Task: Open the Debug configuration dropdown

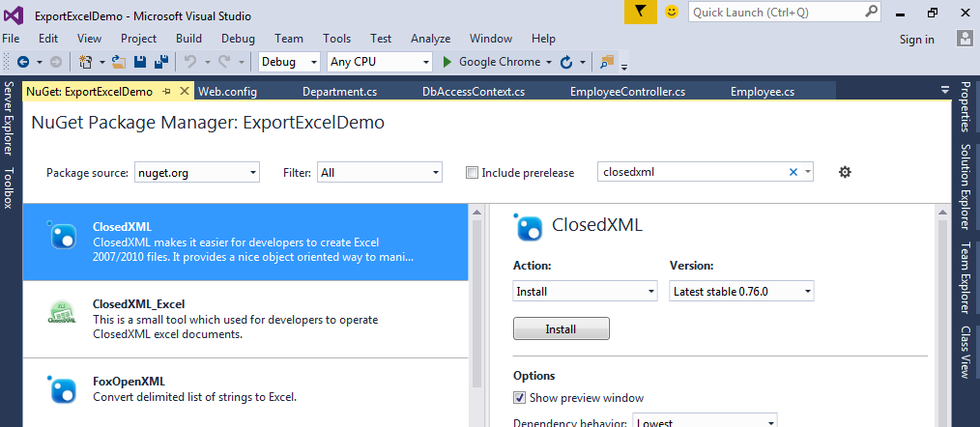Action: 289,62
